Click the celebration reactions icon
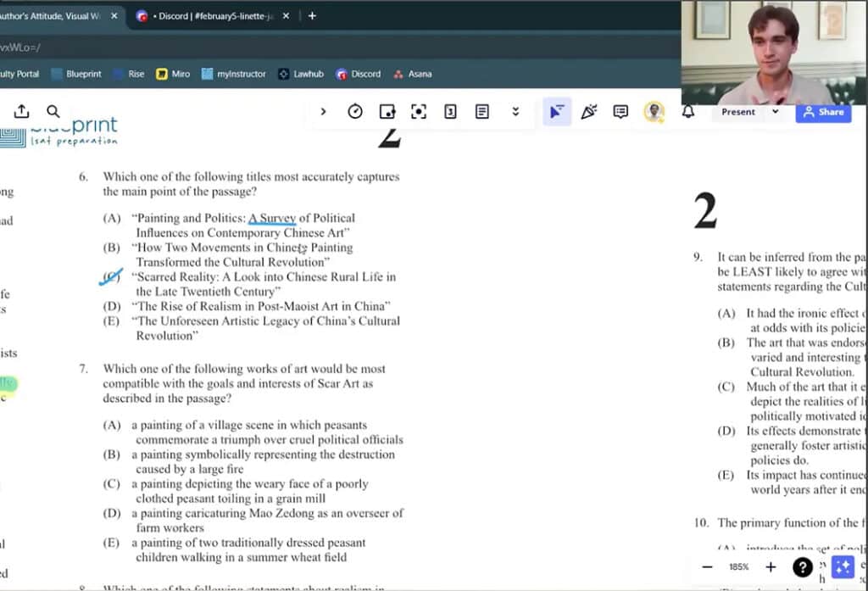This screenshot has height=591, width=868. pos(589,112)
